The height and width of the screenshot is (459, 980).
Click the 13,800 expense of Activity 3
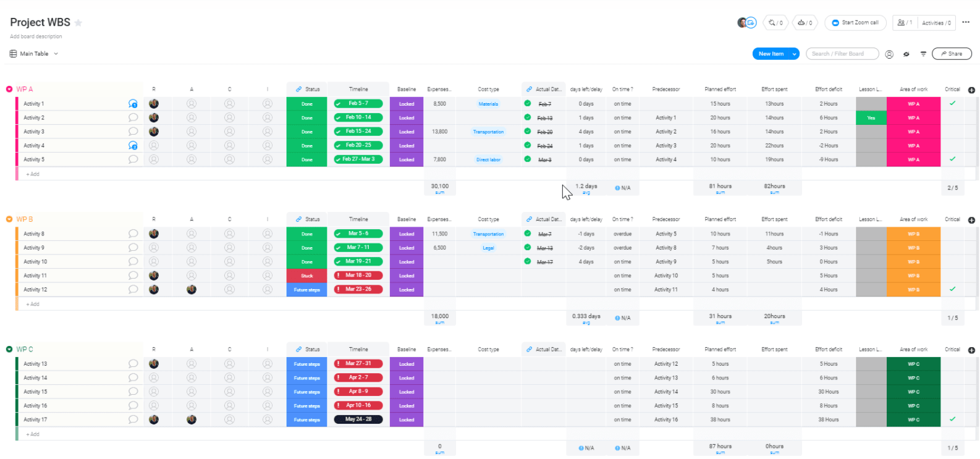click(440, 132)
